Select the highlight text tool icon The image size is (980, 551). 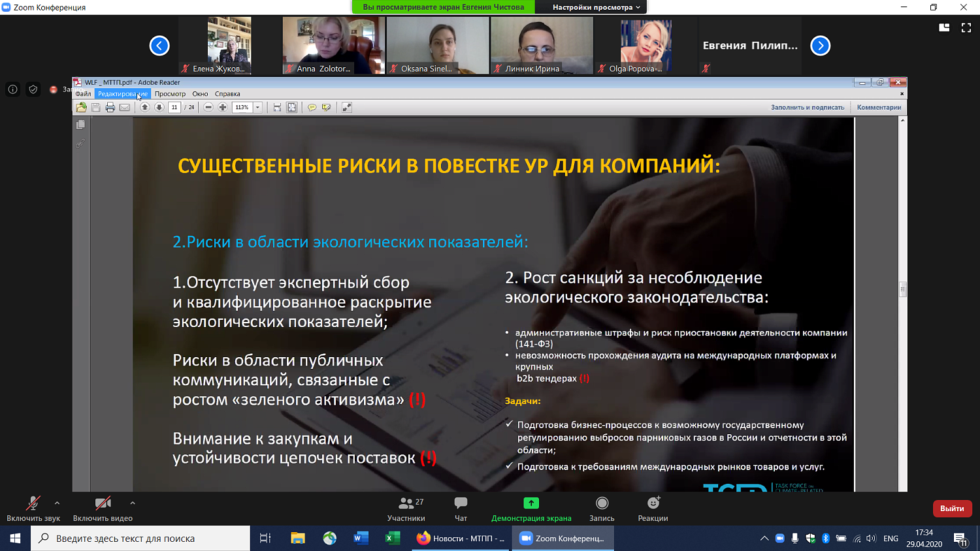click(327, 107)
